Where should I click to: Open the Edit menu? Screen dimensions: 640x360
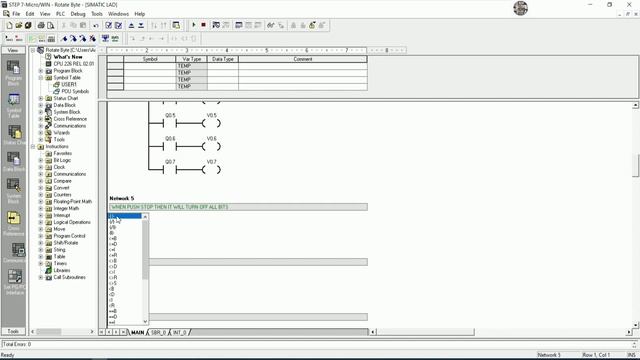[x=30, y=14]
